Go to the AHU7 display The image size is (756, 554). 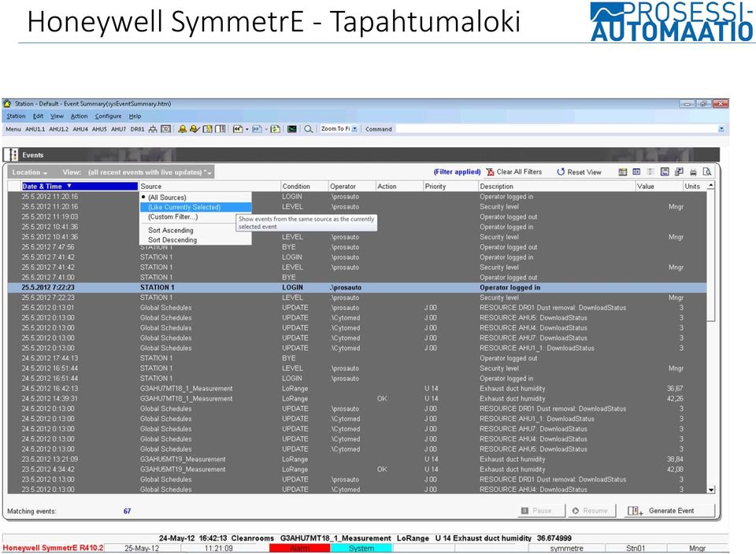(119, 129)
